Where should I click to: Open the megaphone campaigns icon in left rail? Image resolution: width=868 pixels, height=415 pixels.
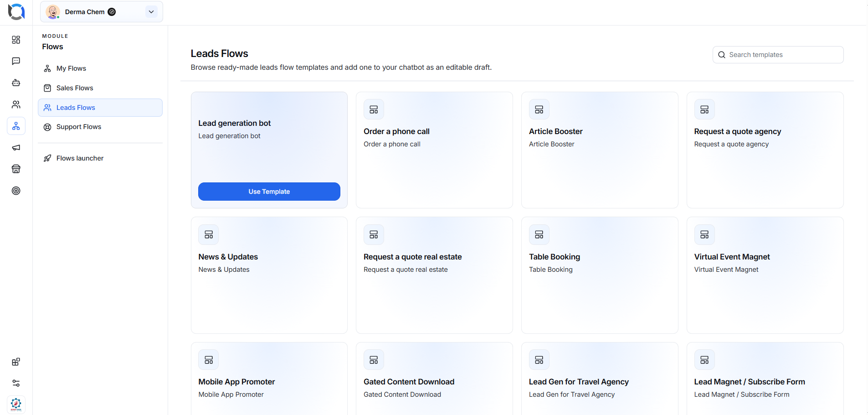16,147
